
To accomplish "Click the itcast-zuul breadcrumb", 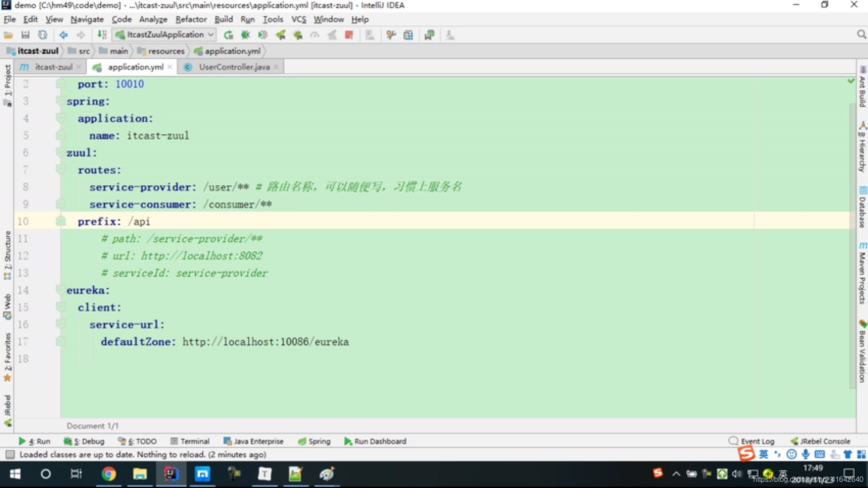I will [x=33, y=51].
